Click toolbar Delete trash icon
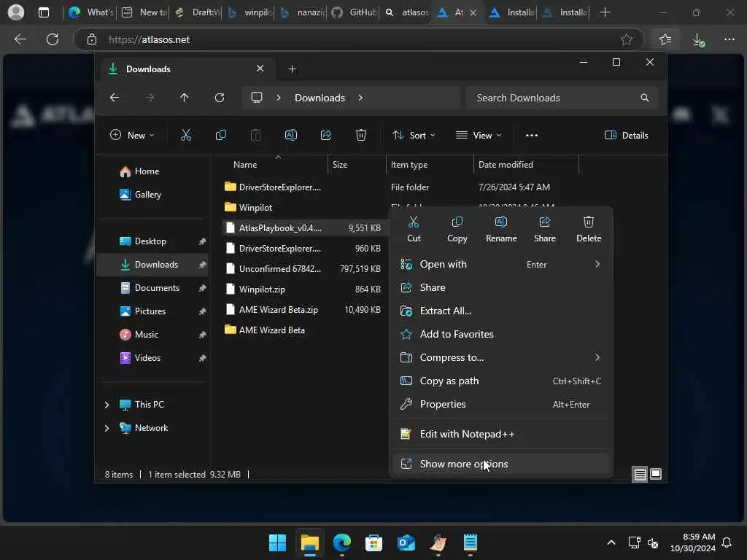Screen dimensions: 747x560 click(361, 135)
